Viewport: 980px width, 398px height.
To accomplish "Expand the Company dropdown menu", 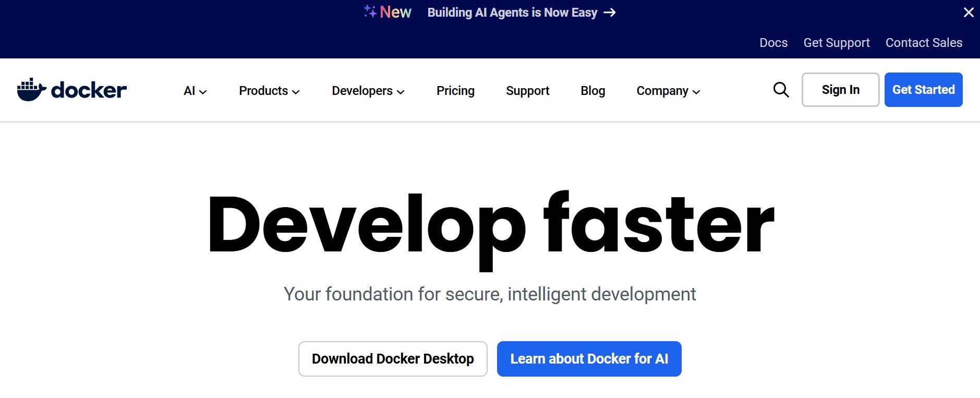I will (x=668, y=91).
